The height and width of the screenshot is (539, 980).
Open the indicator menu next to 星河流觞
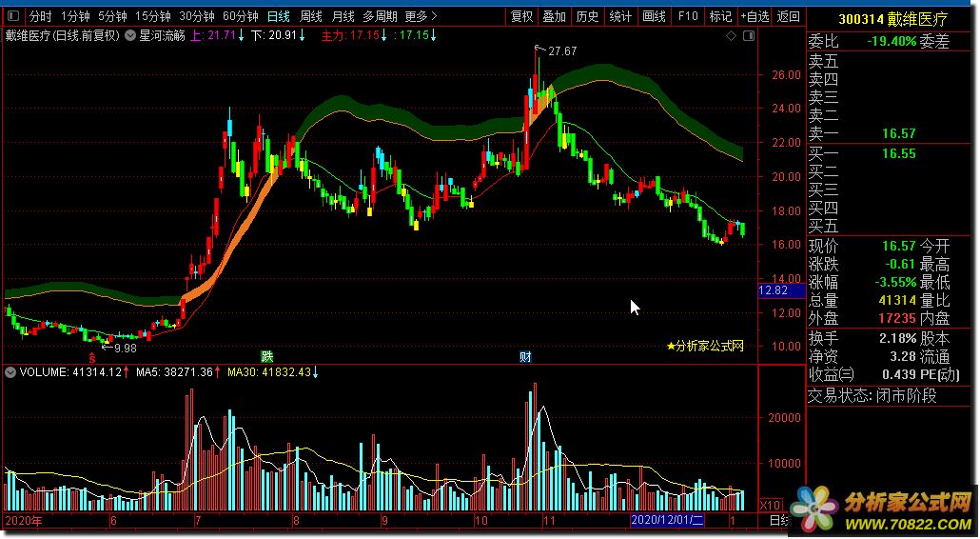tap(130, 36)
